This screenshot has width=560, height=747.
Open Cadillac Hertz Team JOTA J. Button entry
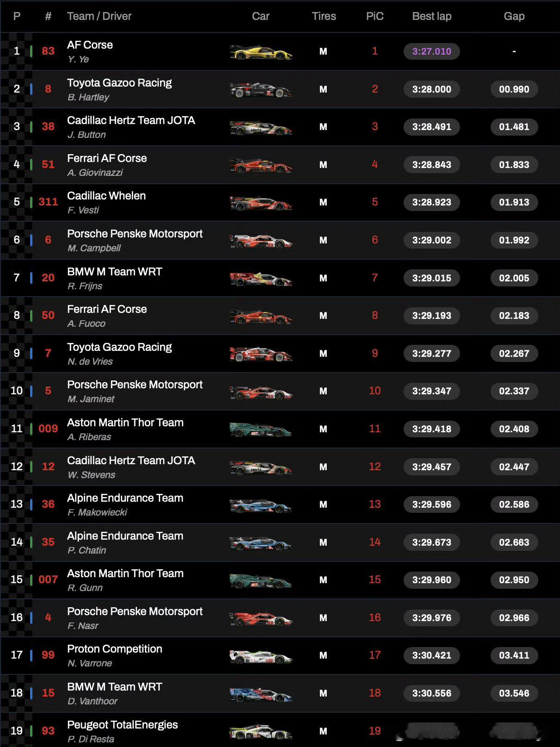pyautogui.click(x=131, y=127)
